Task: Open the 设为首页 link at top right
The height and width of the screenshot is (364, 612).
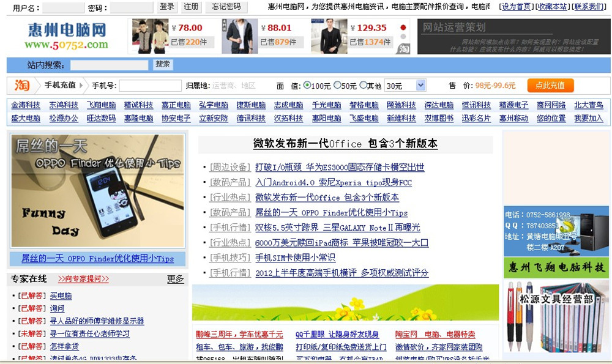Action: [x=516, y=7]
